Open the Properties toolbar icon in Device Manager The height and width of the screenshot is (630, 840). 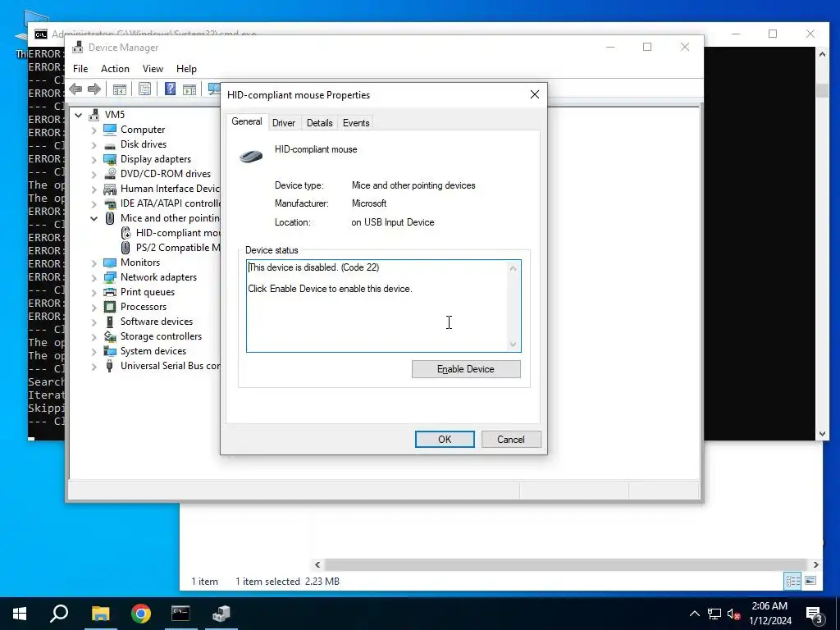pos(144,89)
